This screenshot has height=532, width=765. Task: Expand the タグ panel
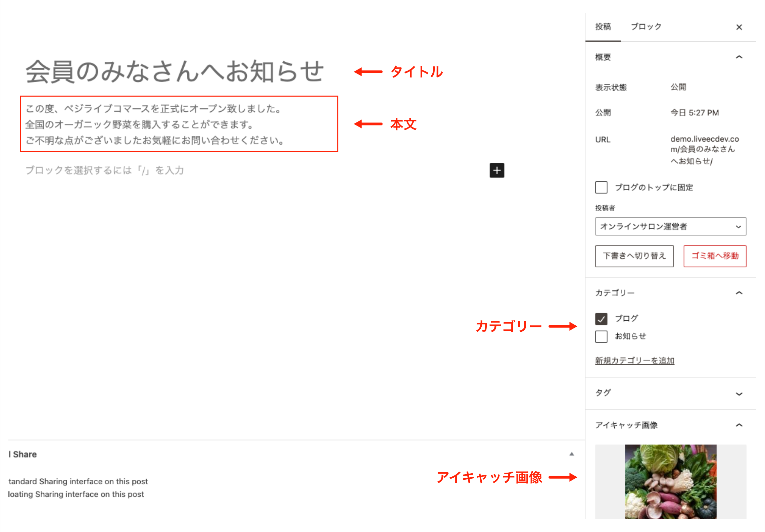(x=739, y=394)
